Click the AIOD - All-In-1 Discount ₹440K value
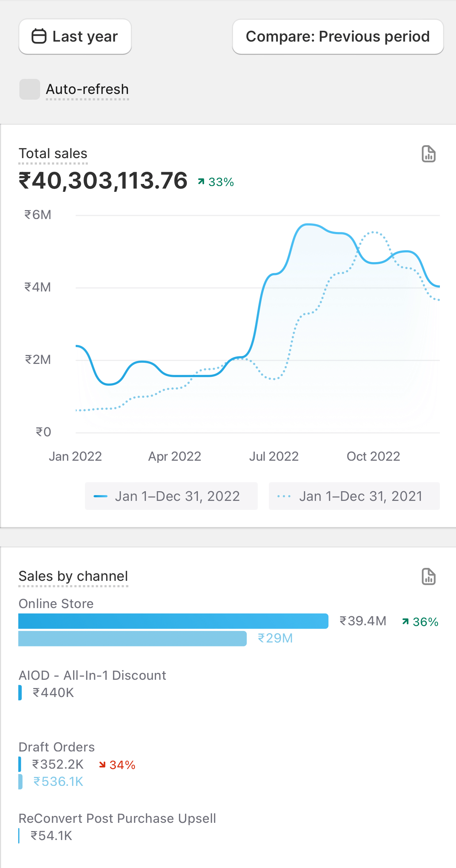 [x=53, y=693]
